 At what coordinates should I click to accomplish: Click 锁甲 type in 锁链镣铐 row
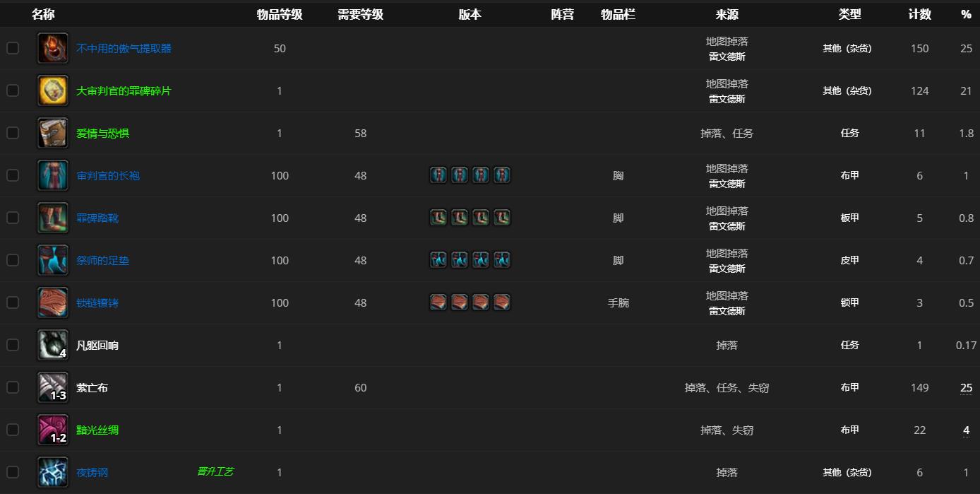(849, 302)
